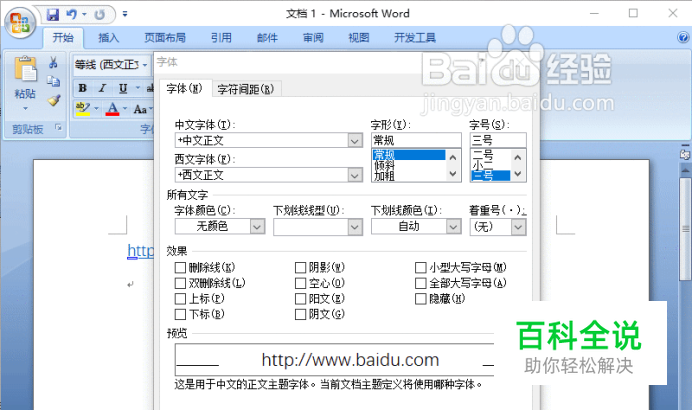Image resolution: width=692 pixels, height=410 pixels.
Task: Open the 审阅 ribbon tab
Action: [x=313, y=38]
